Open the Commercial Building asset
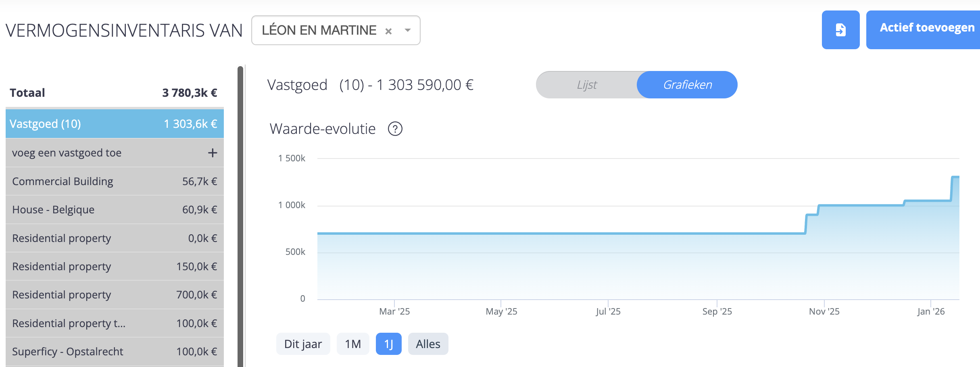This screenshot has width=980, height=367. pos(115,181)
